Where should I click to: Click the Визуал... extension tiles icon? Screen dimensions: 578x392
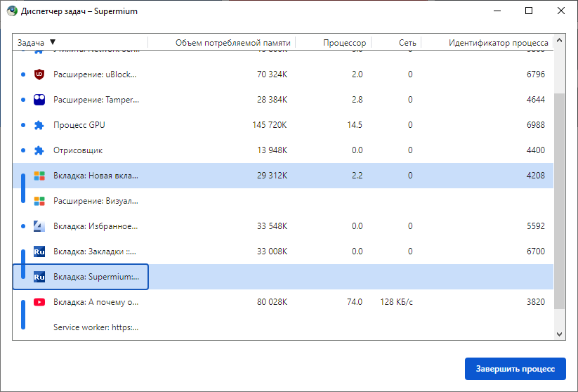pyautogui.click(x=39, y=201)
